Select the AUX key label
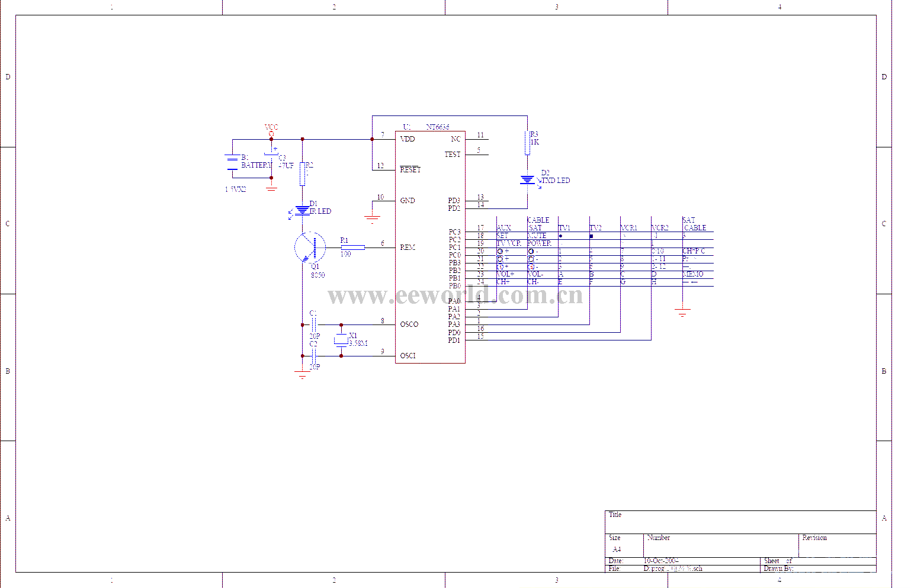 503,228
